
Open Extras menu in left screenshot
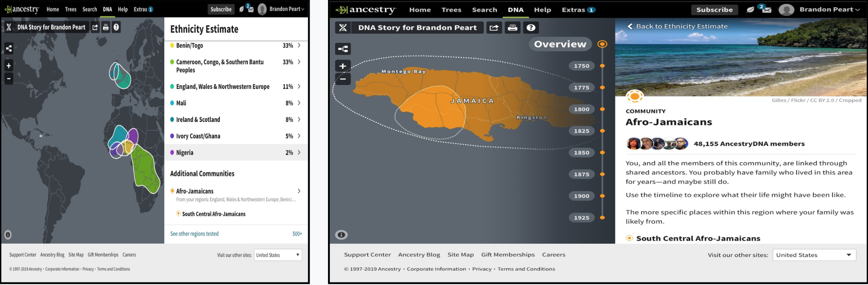pos(143,9)
